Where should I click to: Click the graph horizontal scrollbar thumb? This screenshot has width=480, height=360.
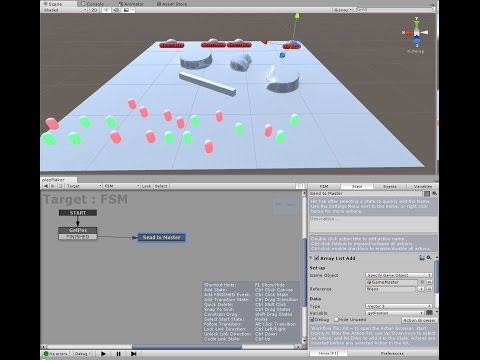187,347
